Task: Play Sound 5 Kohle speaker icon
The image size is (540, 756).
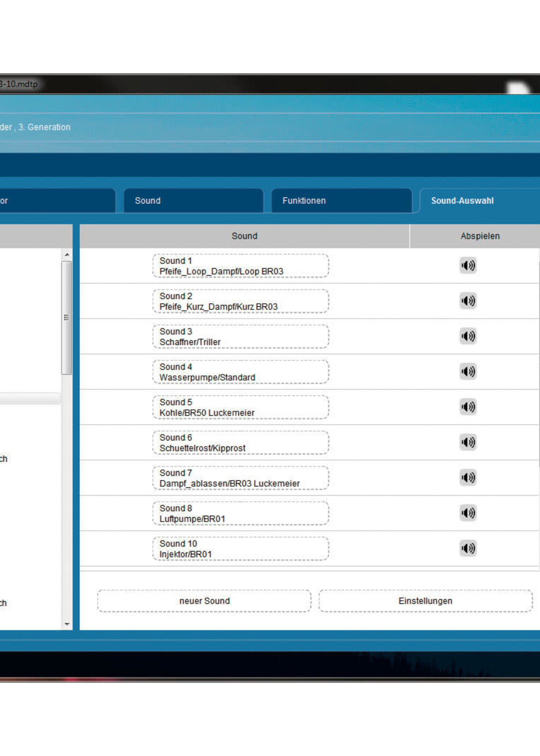Action: coord(468,407)
